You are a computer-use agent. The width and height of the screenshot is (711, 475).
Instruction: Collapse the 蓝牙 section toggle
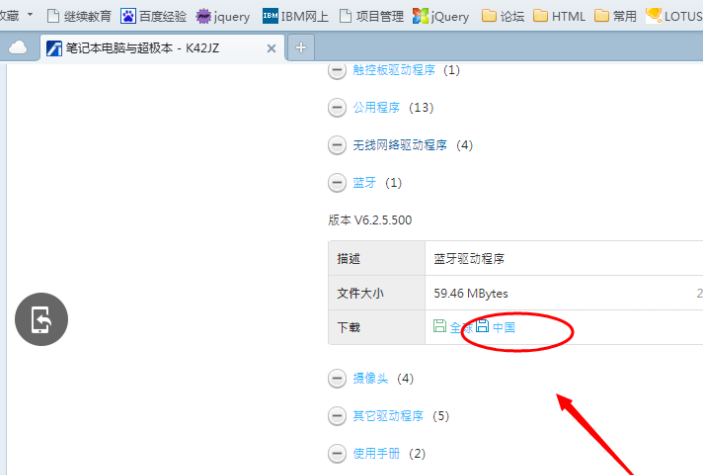(337, 183)
